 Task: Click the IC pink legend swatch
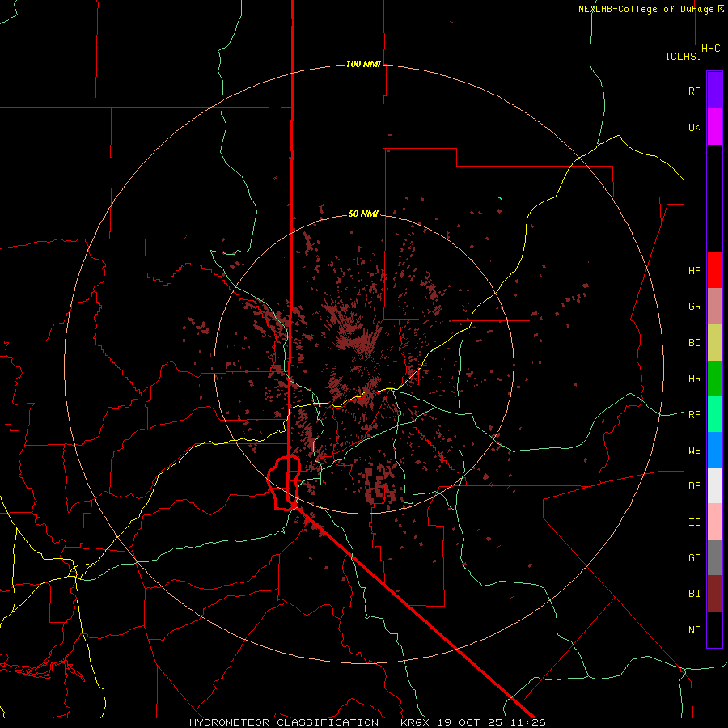[714, 522]
